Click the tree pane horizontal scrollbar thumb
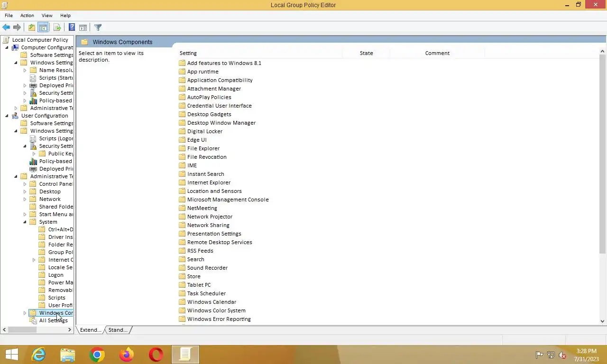Image resolution: width=607 pixels, height=364 pixels. [22, 330]
